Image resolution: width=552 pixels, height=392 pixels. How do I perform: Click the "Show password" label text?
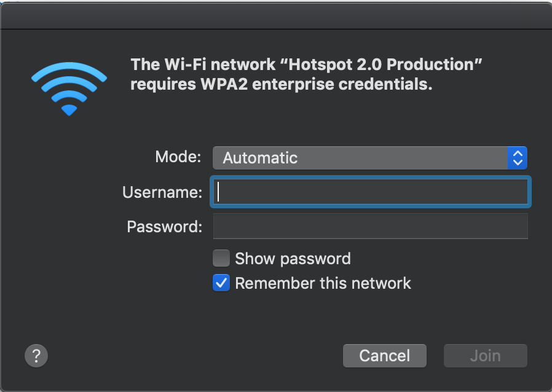click(x=293, y=259)
